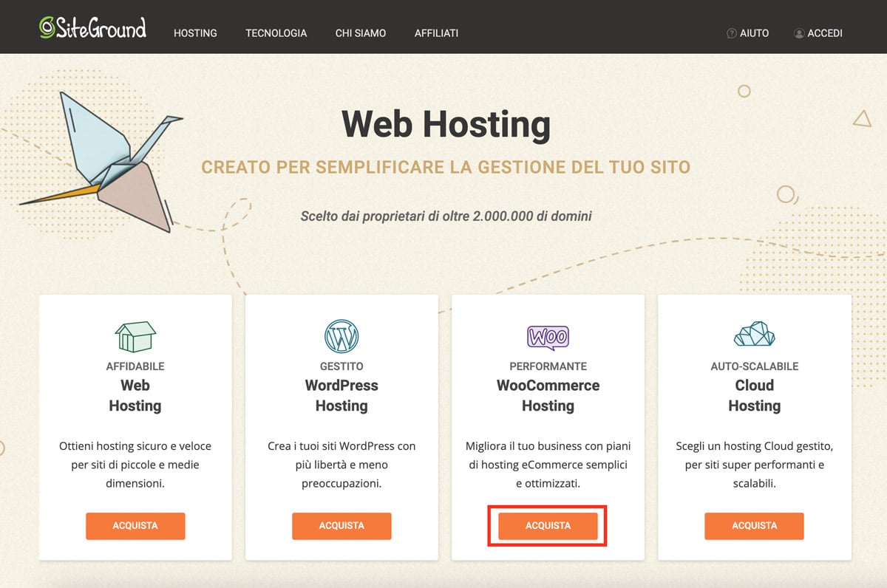Open the CHI SIAMO menu

click(x=361, y=33)
